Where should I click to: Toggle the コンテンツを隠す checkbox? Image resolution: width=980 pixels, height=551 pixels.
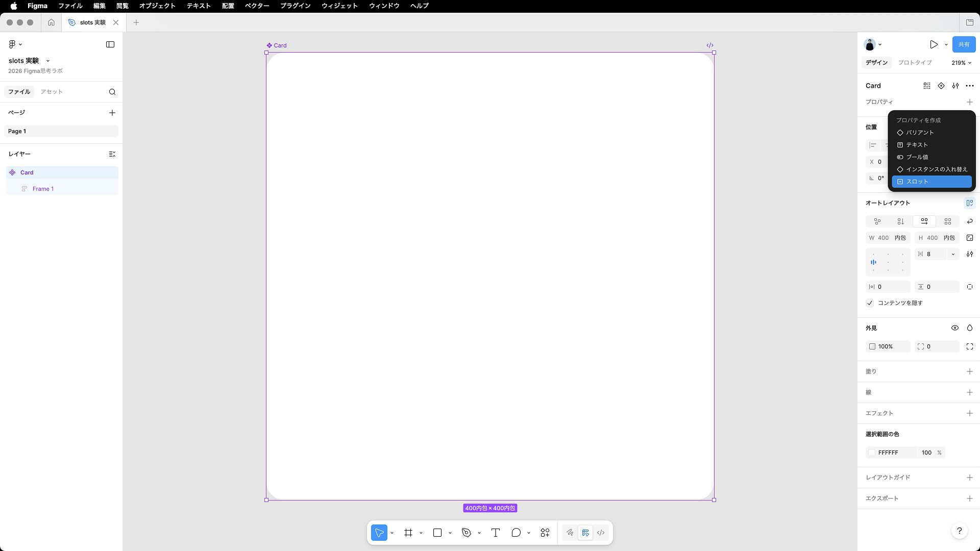coord(870,303)
